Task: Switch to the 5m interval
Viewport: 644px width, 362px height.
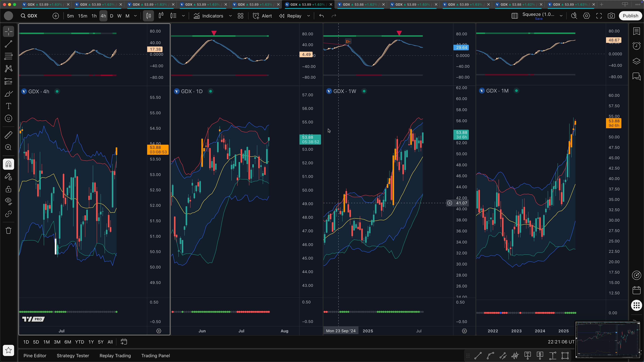Action: click(x=70, y=16)
